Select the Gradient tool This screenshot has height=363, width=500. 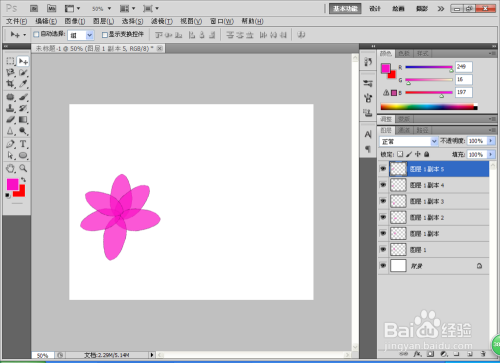pyautogui.click(x=23, y=119)
